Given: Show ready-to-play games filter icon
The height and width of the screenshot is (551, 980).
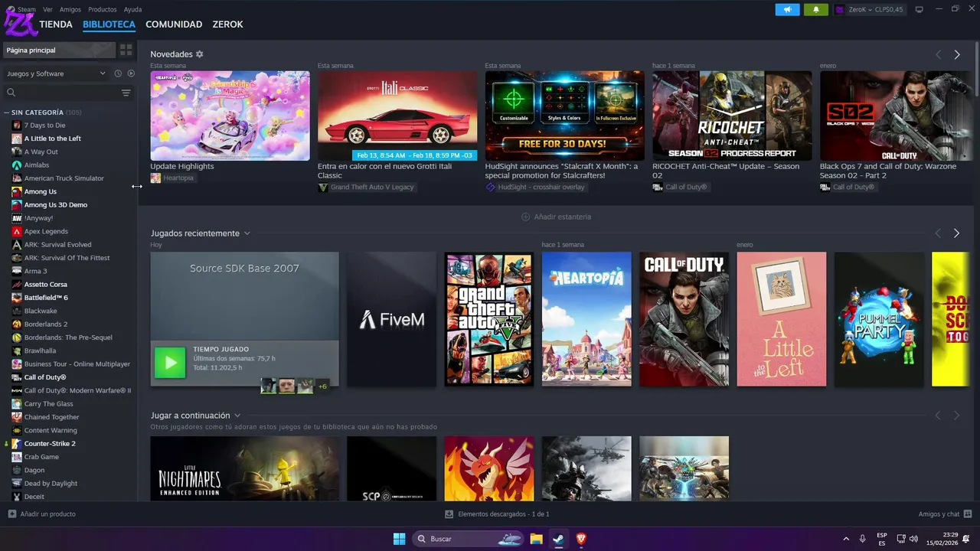Looking at the screenshot, I should point(131,73).
